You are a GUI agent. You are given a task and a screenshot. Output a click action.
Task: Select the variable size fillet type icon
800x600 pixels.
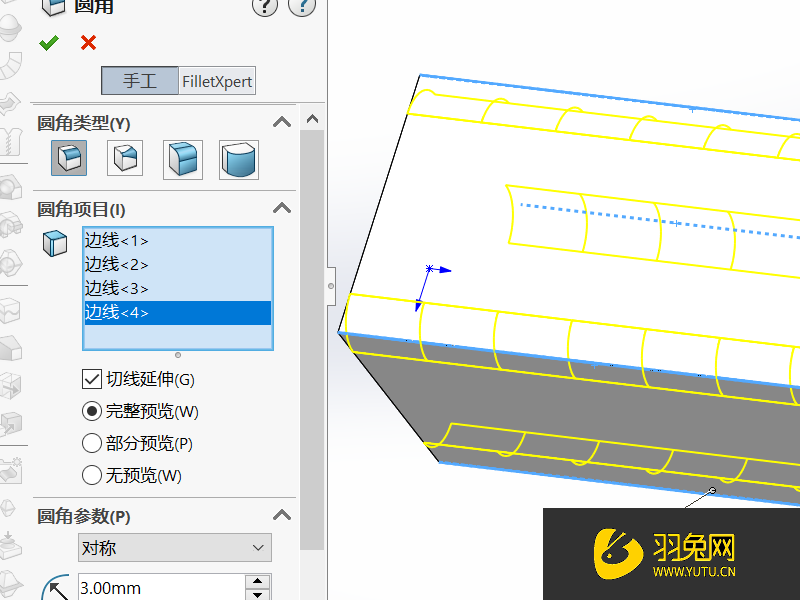coord(125,158)
